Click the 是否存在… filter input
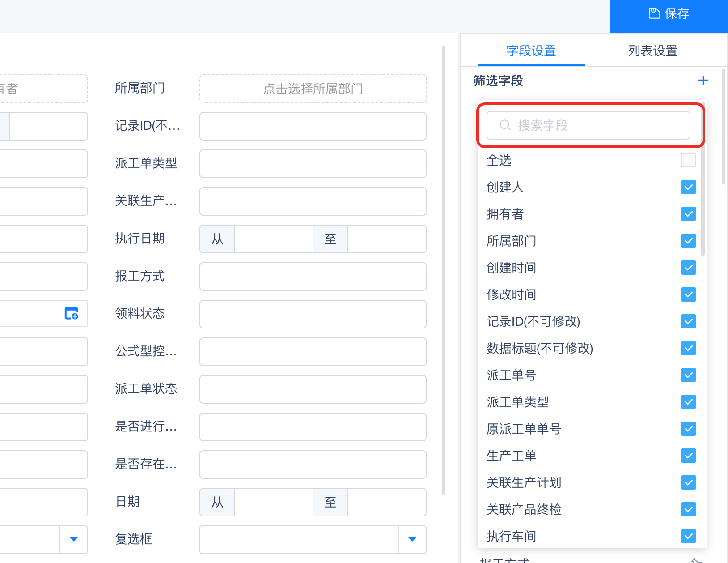The image size is (728, 563). tap(313, 465)
